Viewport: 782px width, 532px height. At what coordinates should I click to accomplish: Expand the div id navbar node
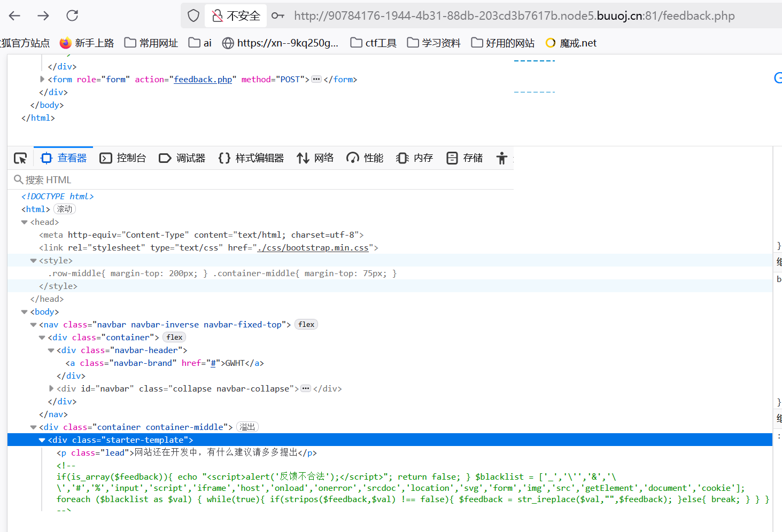point(51,389)
